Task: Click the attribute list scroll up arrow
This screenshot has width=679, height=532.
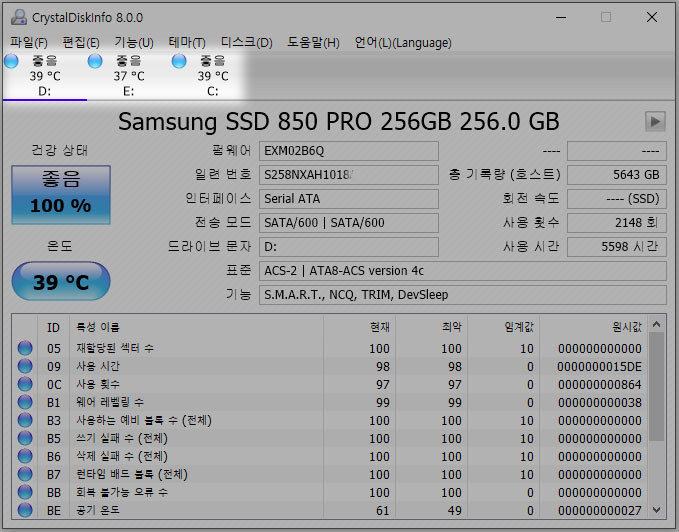Action: [x=656, y=324]
